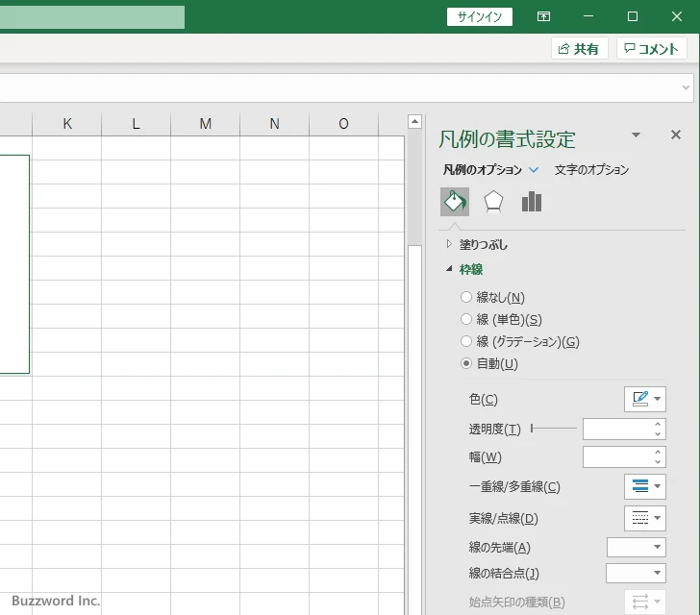Click the vertical scrollbar up arrow
This screenshot has width=700, height=615.
(x=414, y=121)
